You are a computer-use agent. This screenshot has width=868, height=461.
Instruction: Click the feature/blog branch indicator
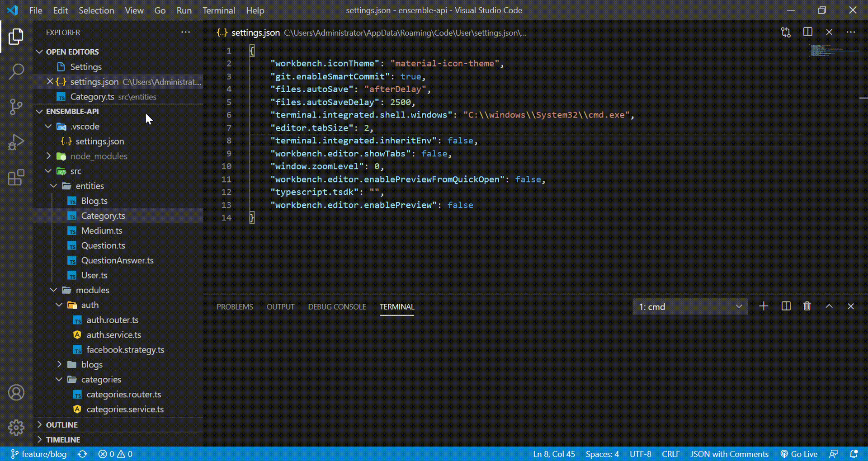pyautogui.click(x=39, y=454)
